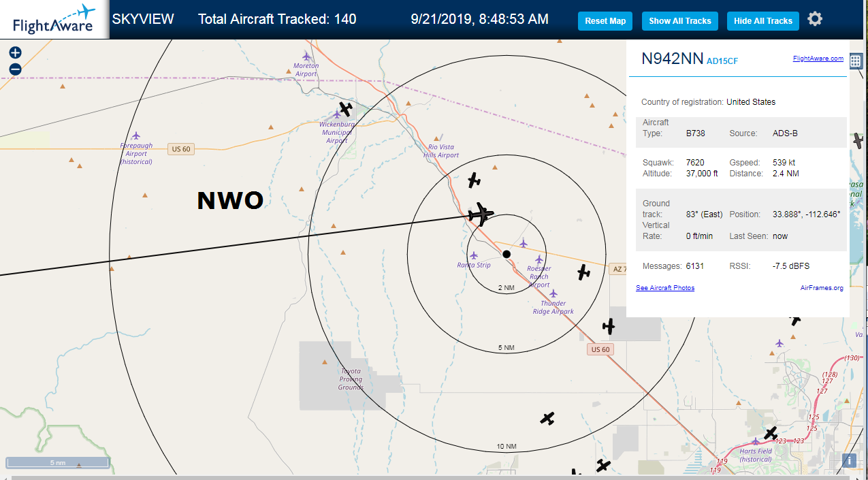Zoom out with the minus button
This screenshot has width=868, height=480.
[x=15, y=69]
